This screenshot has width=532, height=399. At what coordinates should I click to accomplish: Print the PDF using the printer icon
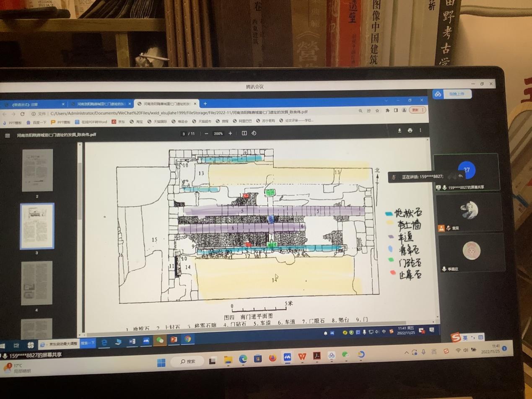coord(410,130)
